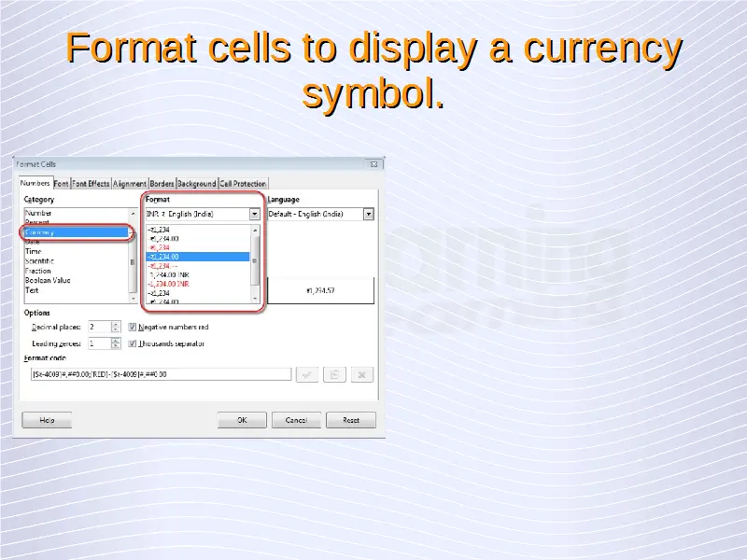The height and width of the screenshot is (560, 747).
Task: Click the Remove format code X icon
Action: tap(362, 374)
